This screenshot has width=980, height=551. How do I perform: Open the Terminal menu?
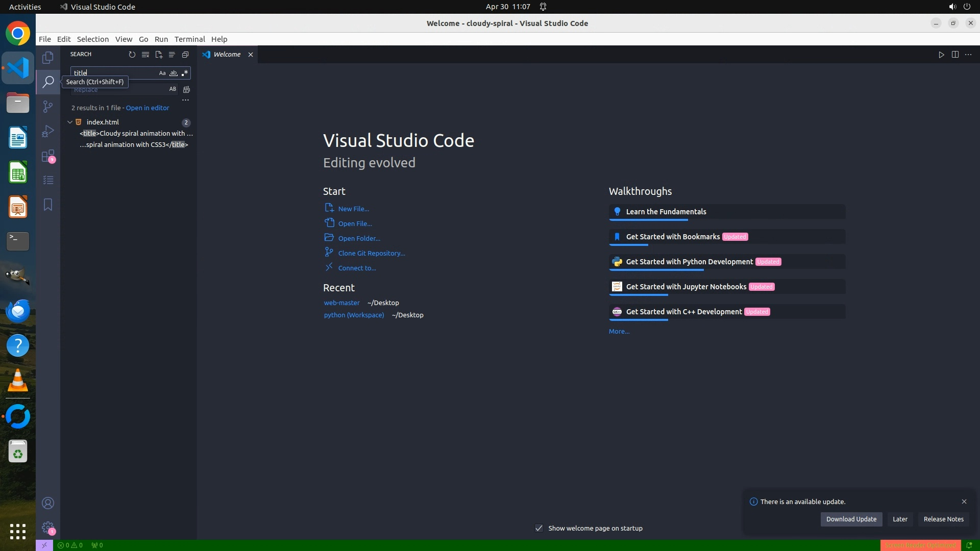[x=189, y=39]
